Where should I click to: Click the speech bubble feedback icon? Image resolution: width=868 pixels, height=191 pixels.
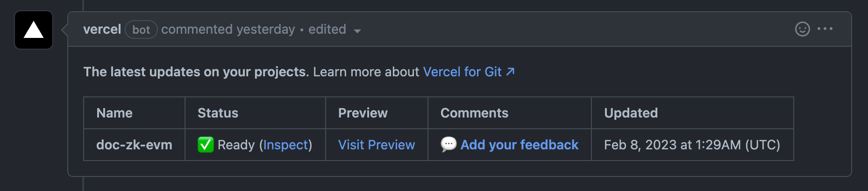click(448, 144)
